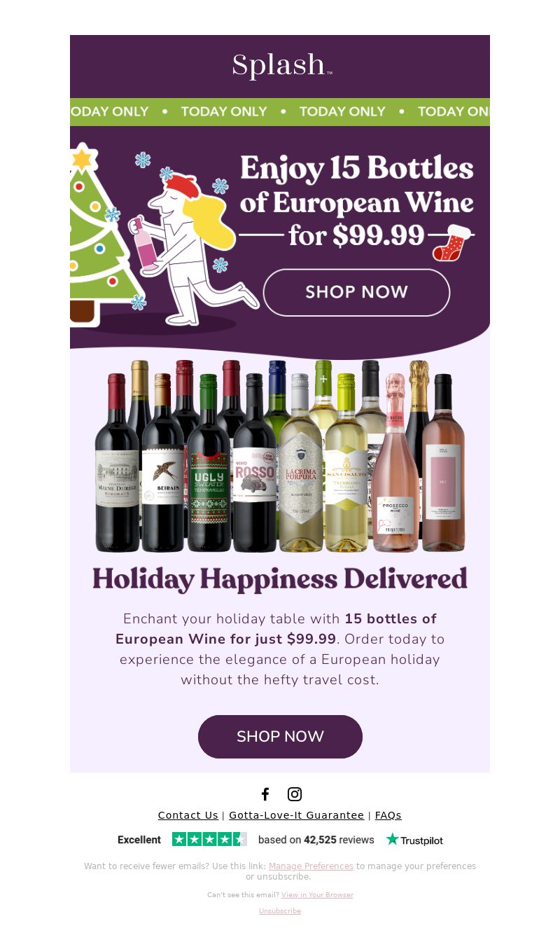Click the green TODAY ONLY banner strip
The width and height of the screenshot is (560, 949).
pos(280,112)
